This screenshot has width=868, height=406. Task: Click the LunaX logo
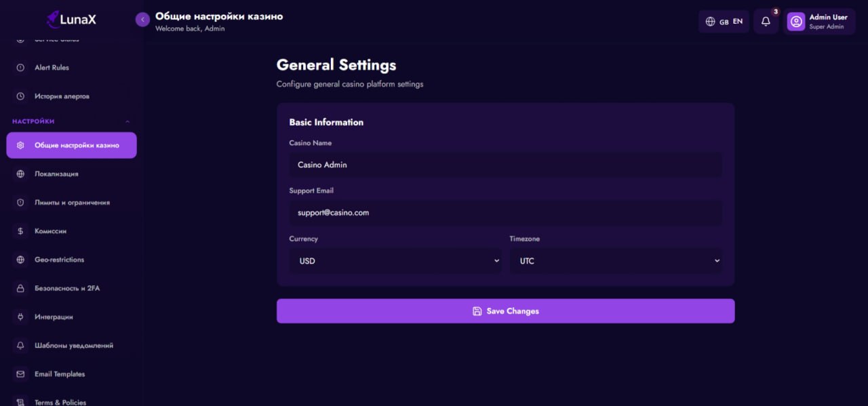[71, 19]
